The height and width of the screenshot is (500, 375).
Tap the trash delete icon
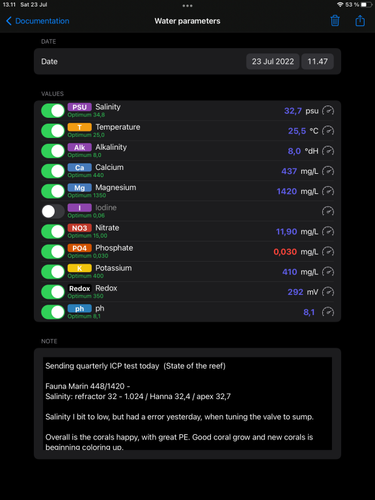(x=335, y=21)
